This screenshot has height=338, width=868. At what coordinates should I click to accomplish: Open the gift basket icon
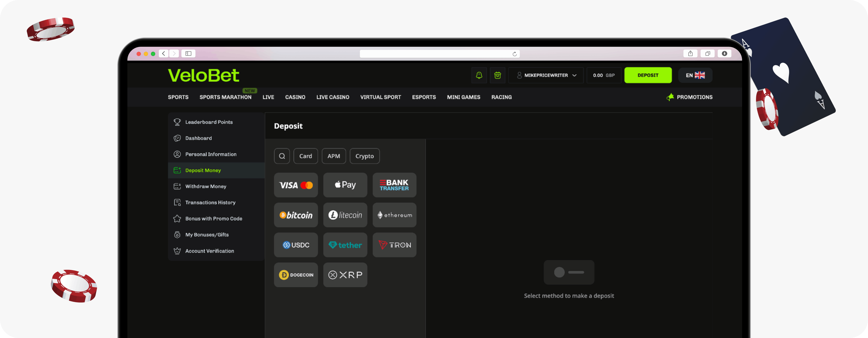pos(497,75)
